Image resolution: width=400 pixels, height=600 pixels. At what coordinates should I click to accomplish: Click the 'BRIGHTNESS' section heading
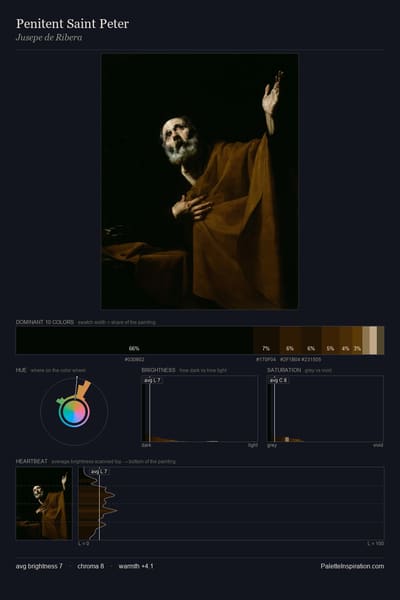158,370
